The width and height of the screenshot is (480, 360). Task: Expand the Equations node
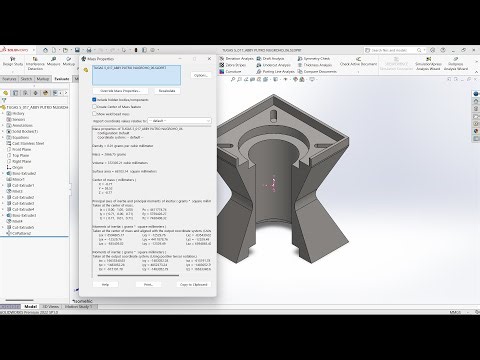(3, 138)
